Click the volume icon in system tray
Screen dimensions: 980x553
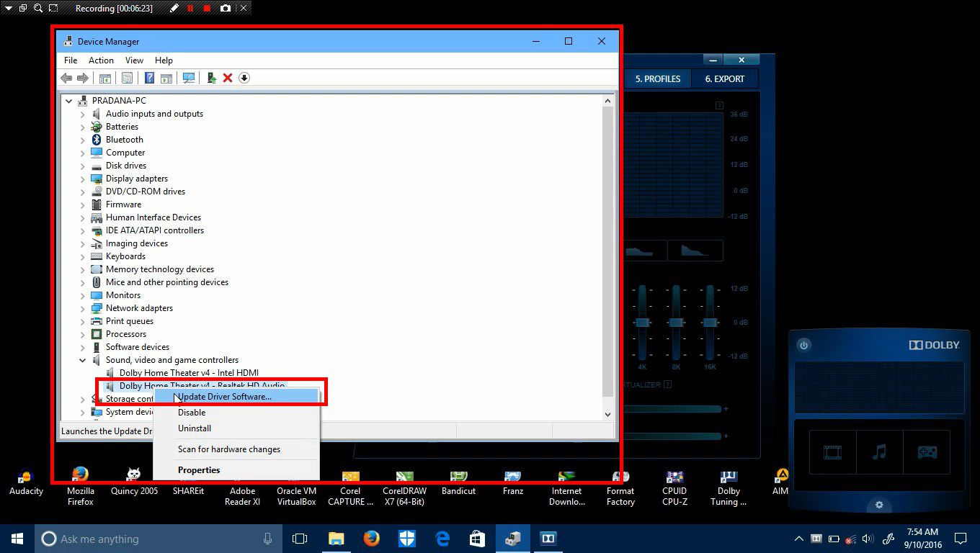(x=867, y=539)
